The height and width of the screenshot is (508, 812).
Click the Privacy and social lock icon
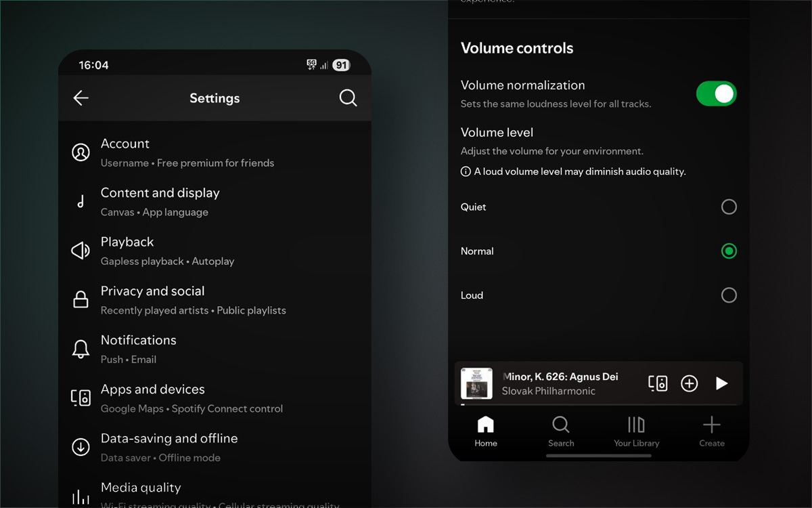(81, 299)
